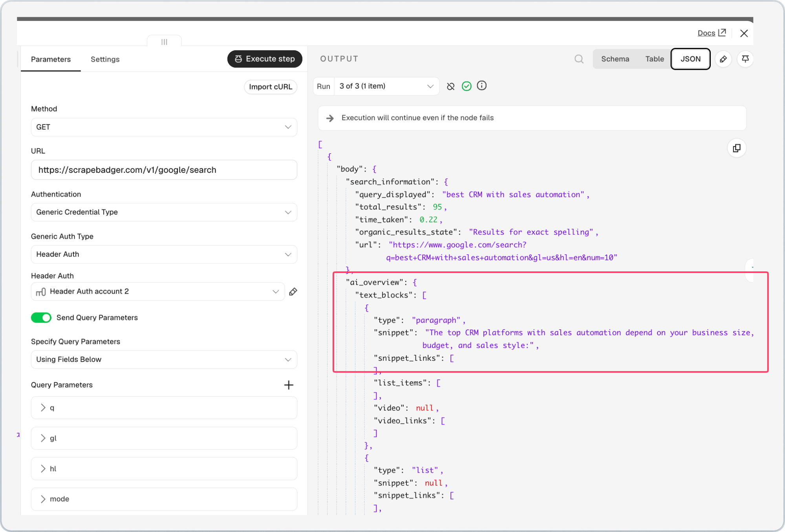Toggle Send Query Parameters switch
This screenshot has width=785, height=532.
pyautogui.click(x=41, y=318)
